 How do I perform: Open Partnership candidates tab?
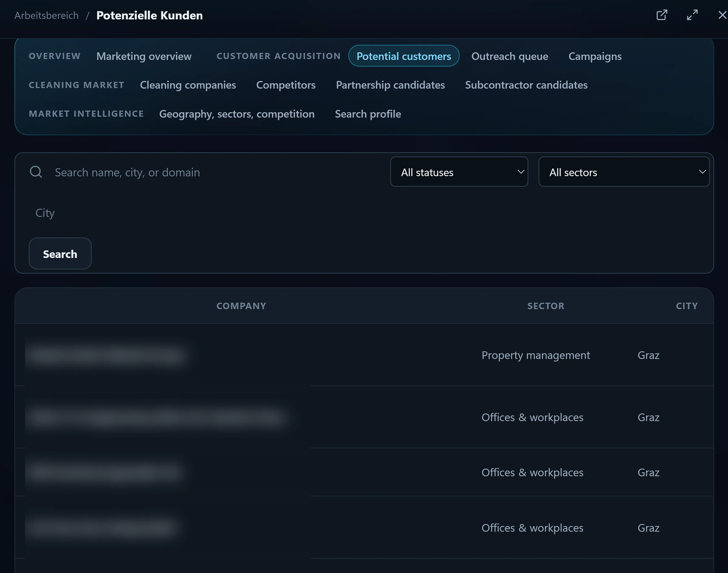click(x=390, y=85)
